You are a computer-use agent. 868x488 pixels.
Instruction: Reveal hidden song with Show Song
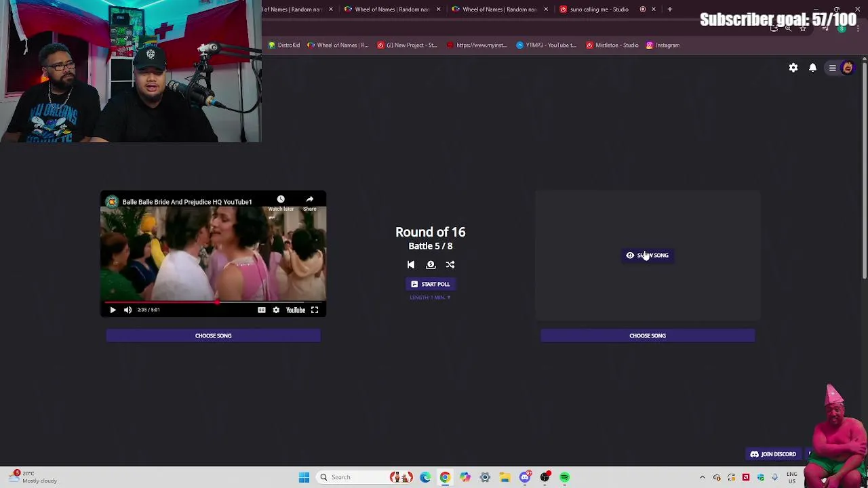648,256
